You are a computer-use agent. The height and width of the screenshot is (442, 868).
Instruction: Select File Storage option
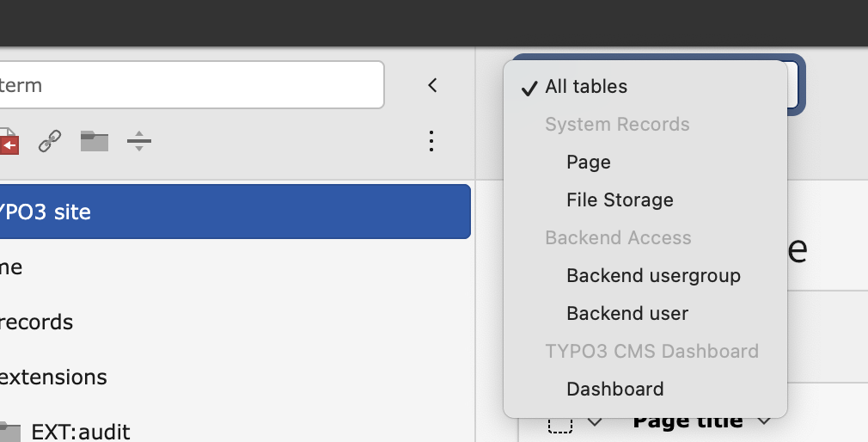(620, 200)
